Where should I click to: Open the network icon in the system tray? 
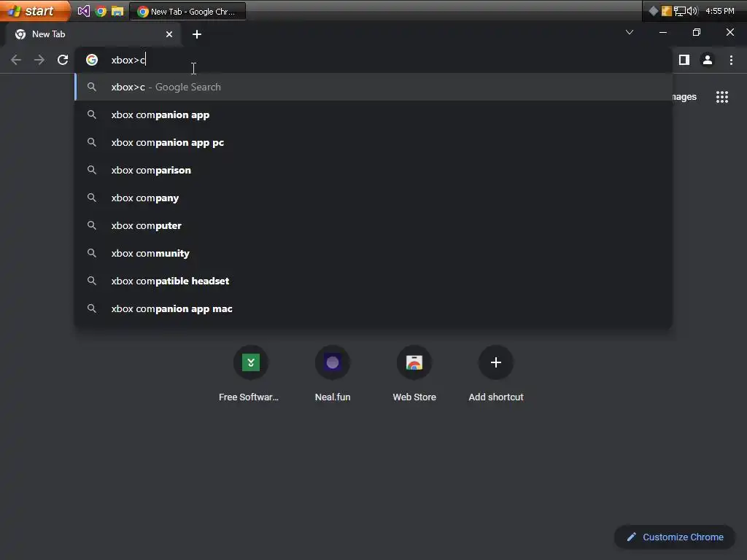[679, 11]
